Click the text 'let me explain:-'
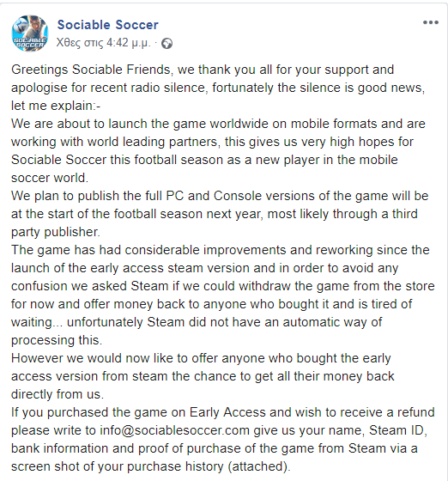This screenshot has height=481, width=448. [x=56, y=106]
